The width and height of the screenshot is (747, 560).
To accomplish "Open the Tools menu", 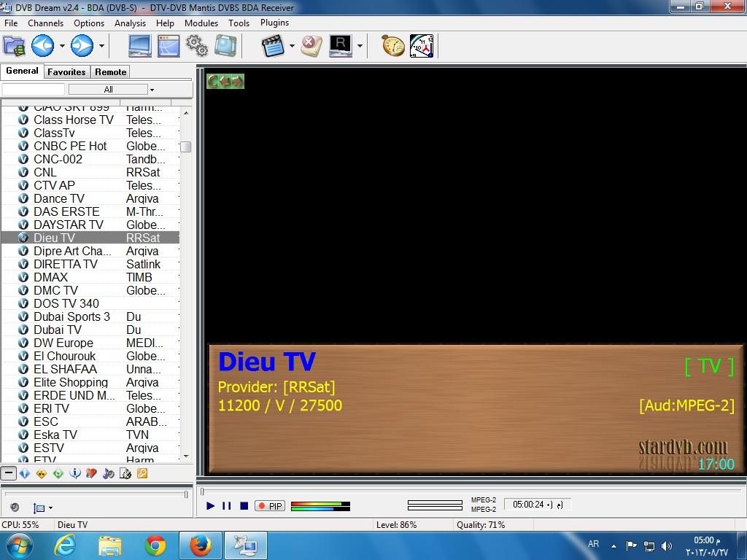I will 239,23.
